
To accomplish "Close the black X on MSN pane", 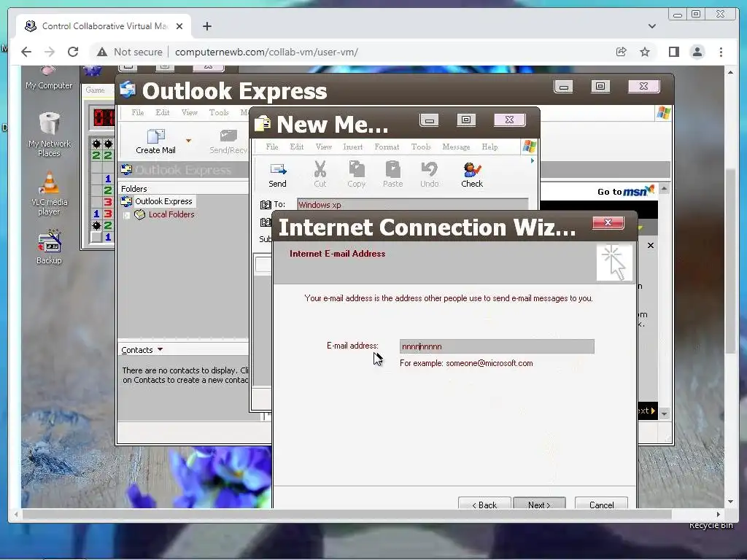I will tap(651, 245).
